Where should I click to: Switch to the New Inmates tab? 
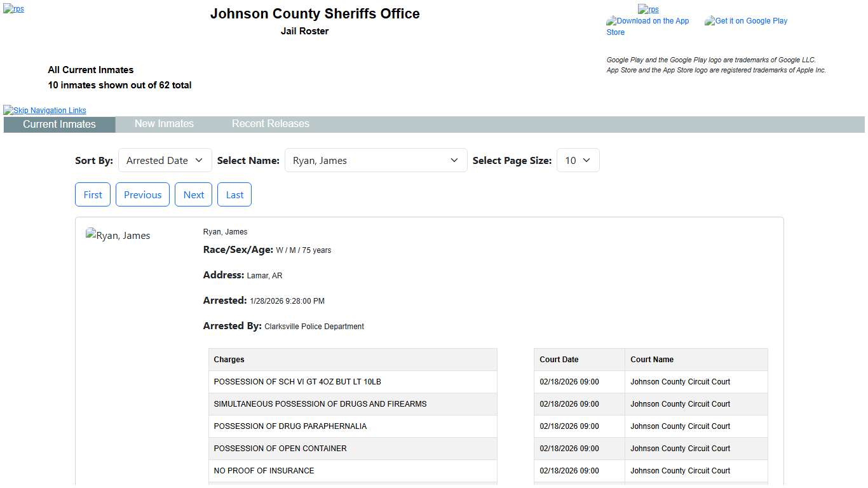pos(164,124)
